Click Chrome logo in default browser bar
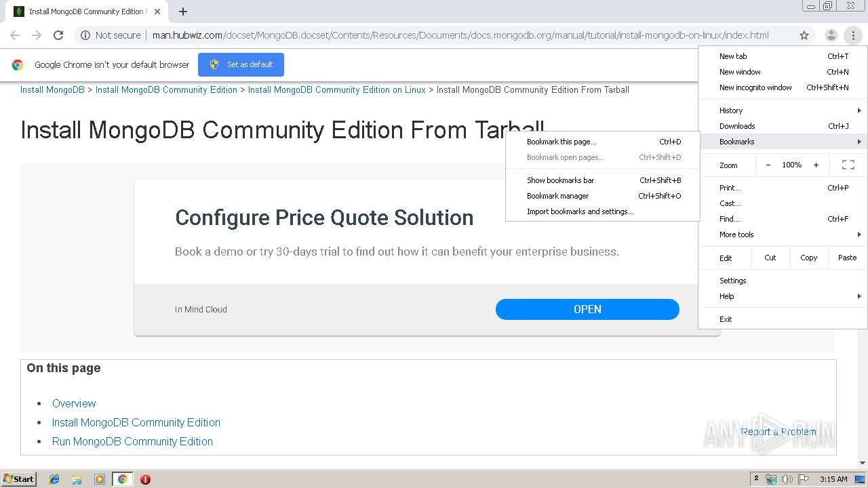This screenshot has width=868, height=488. (18, 64)
